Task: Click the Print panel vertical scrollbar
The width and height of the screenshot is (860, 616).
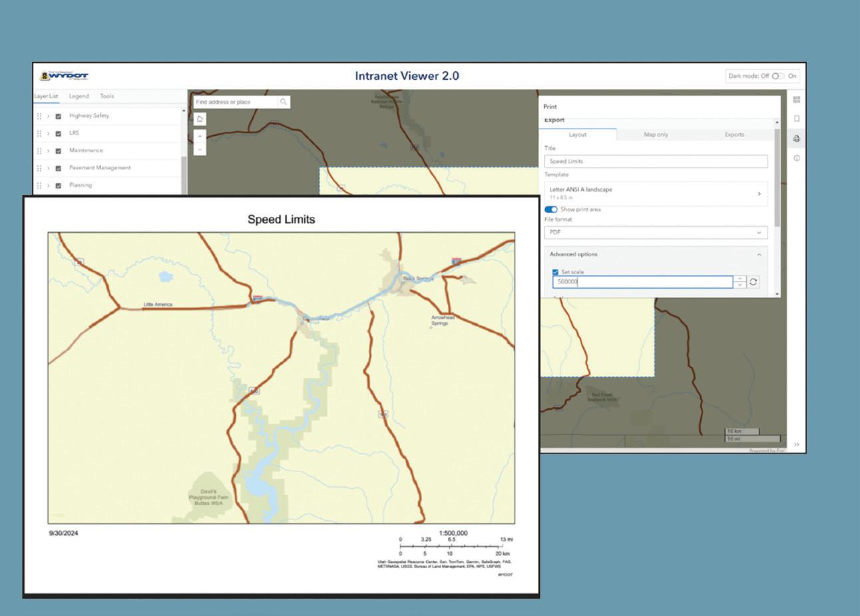Action: coord(777,176)
